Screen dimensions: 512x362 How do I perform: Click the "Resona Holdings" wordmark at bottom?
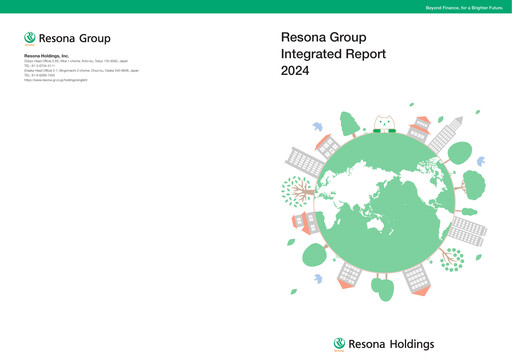(391, 344)
